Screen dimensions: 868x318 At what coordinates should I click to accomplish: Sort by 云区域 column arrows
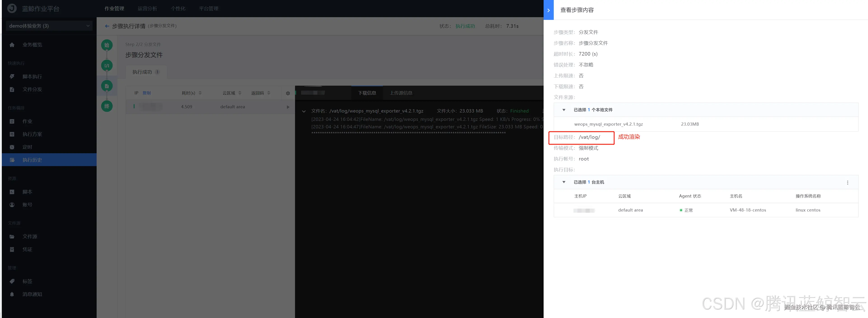(240, 93)
